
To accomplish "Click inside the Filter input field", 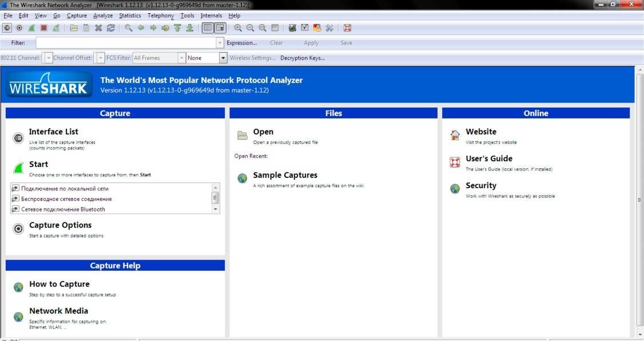I will pyautogui.click(x=126, y=43).
